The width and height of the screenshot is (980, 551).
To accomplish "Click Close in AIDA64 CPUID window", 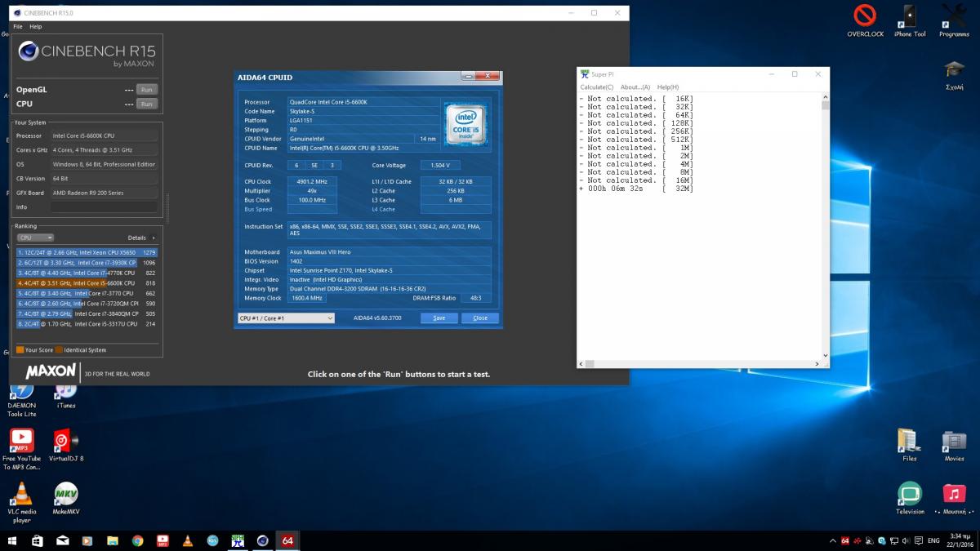I will coord(480,318).
